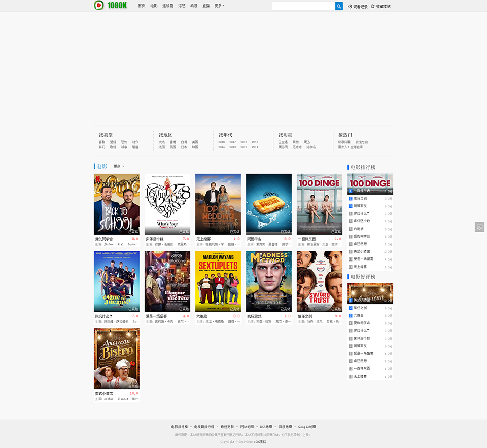Image resolution: width=487 pixels, height=448 pixels.
Task: Open 电视剧排行榜 link in the footer
Action: [204, 427]
